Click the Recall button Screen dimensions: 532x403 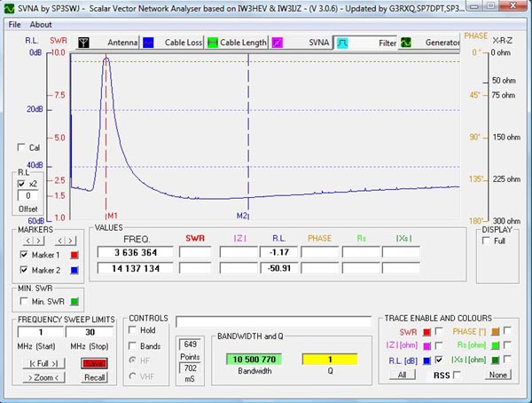coord(93,376)
